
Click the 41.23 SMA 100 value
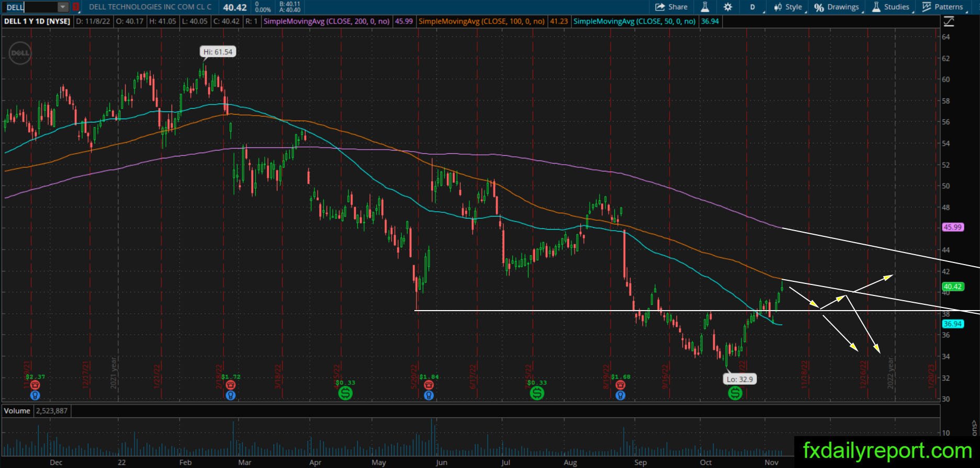click(559, 21)
